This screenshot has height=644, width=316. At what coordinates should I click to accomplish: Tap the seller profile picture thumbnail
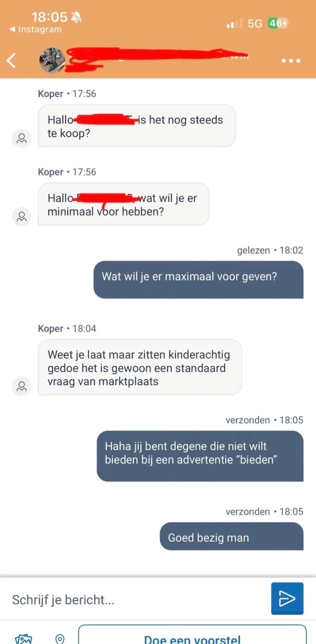[x=52, y=60]
